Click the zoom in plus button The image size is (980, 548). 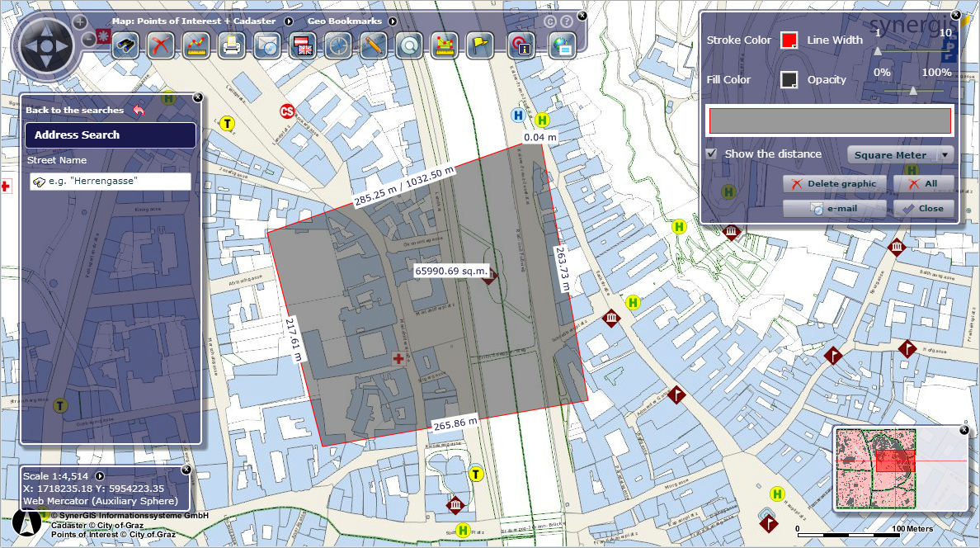79,21
